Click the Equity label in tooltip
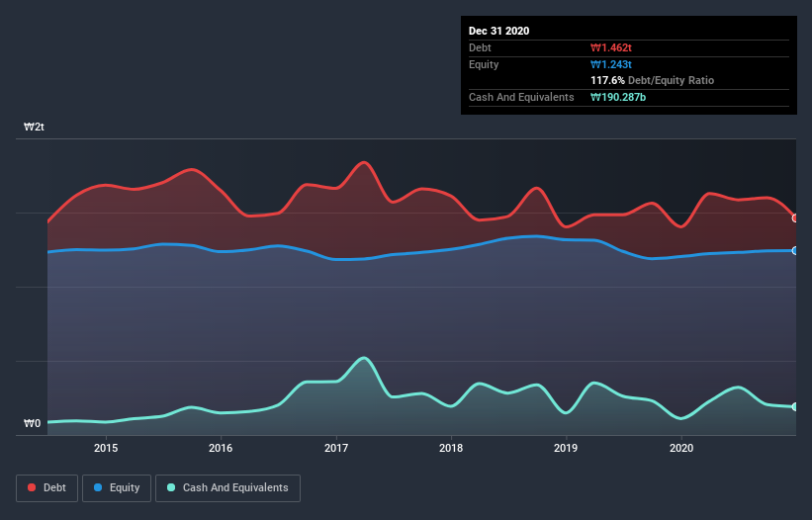Viewport: 812px width, 520px height. click(484, 64)
